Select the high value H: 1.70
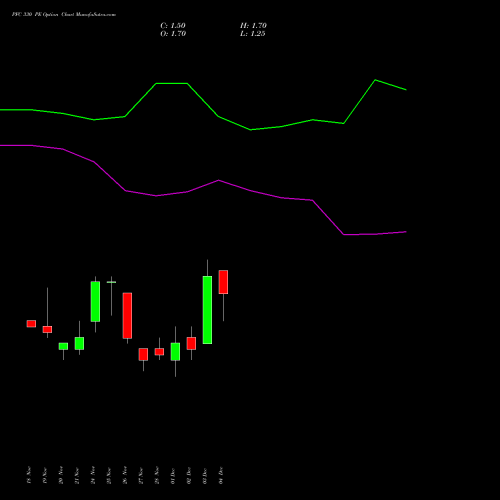The image size is (500, 500). (253, 26)
